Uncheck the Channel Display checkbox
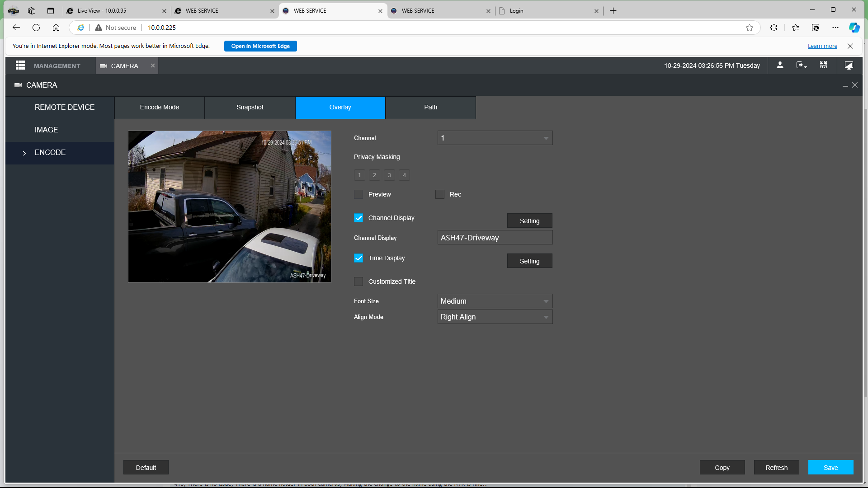The width and height of the screenshot is (868, 488). [x=359, y=218]
